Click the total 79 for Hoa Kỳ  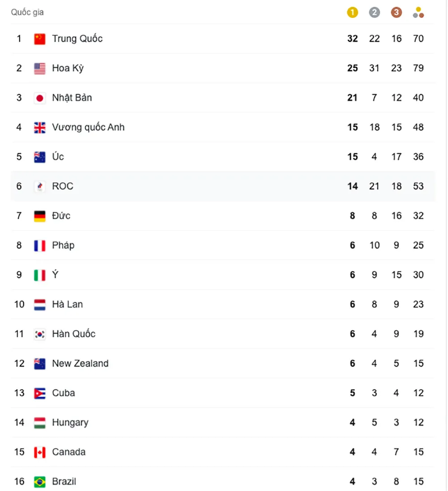(x=418, y=68)
